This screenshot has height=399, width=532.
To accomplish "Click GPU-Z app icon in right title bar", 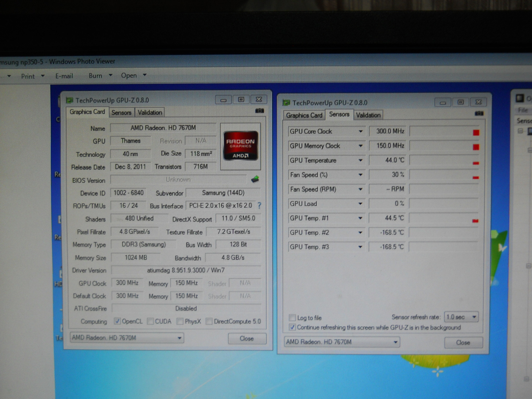I will pyautogui.click(x=286, y=103).
